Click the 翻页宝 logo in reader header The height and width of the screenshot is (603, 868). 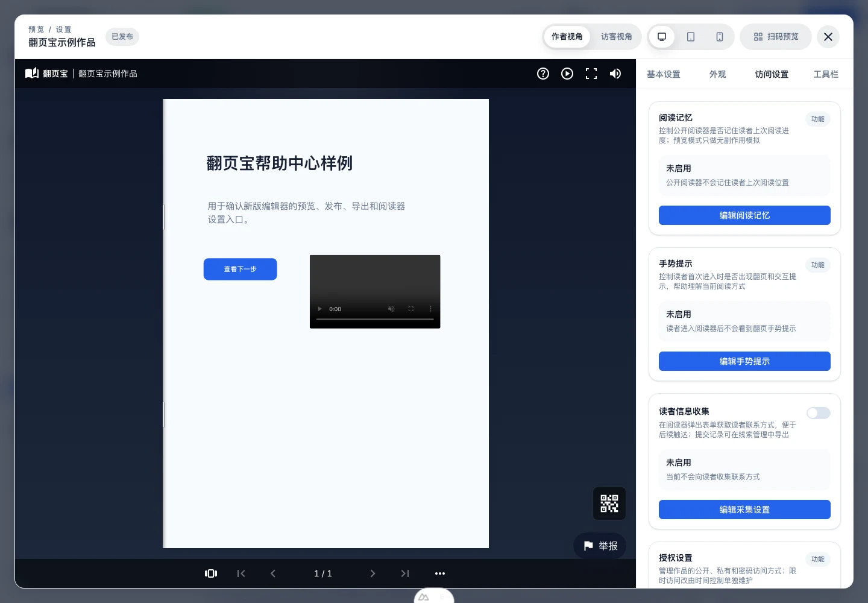pyautogui.click(x=46, y=74)
